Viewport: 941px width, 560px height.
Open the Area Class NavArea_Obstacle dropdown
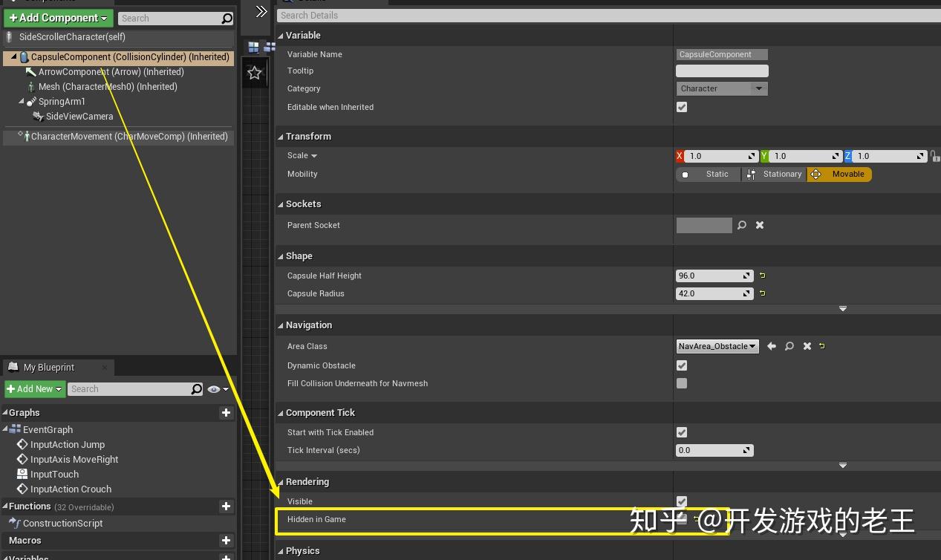(717, 346)
